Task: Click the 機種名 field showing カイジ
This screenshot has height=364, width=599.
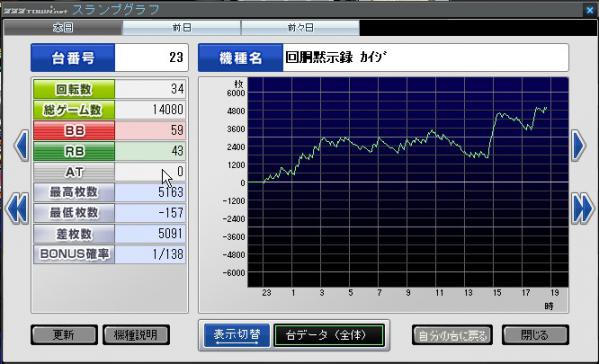Action: pyautogui.click(x=425, y=58)
